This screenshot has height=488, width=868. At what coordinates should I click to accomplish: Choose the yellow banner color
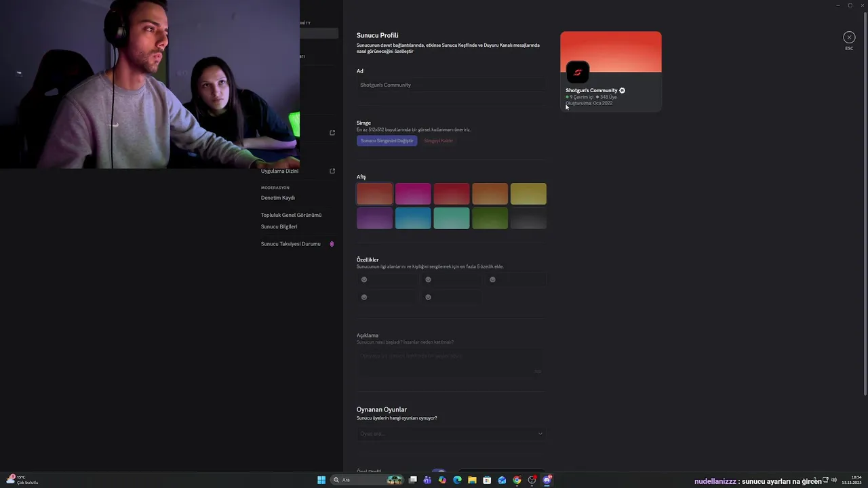(x=528, y=194)
